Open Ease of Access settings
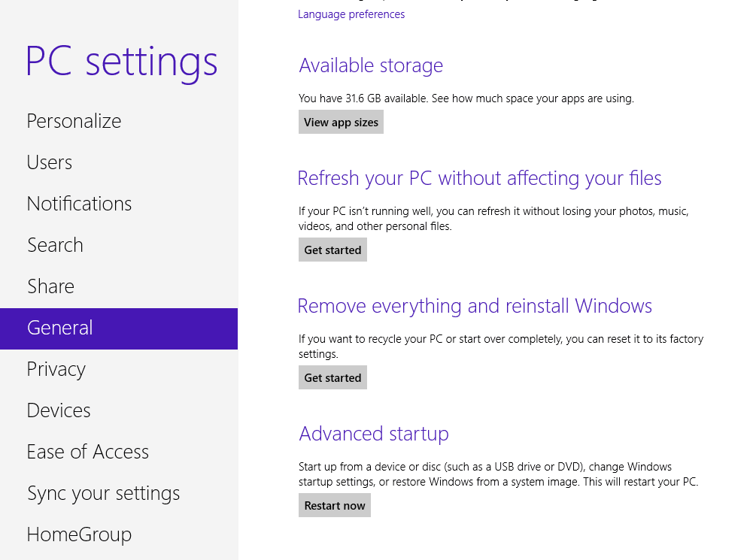The width and height of the screenshot is (753, 560). coord(87,451)
